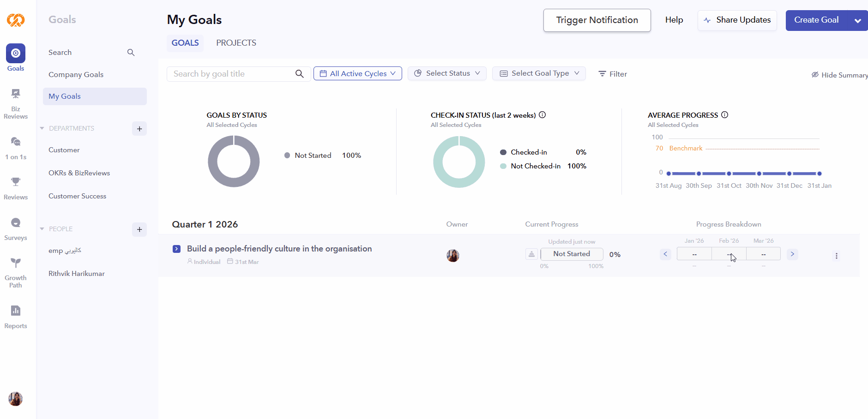Screen dimensions: 868x419
Task: Add a new department with plus icon
Action: [139, 129]
